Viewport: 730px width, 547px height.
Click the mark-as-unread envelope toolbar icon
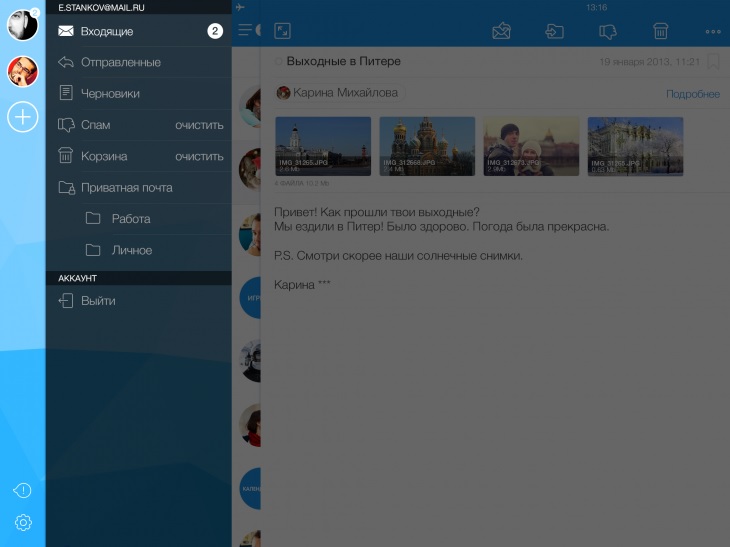click(502, 31)
